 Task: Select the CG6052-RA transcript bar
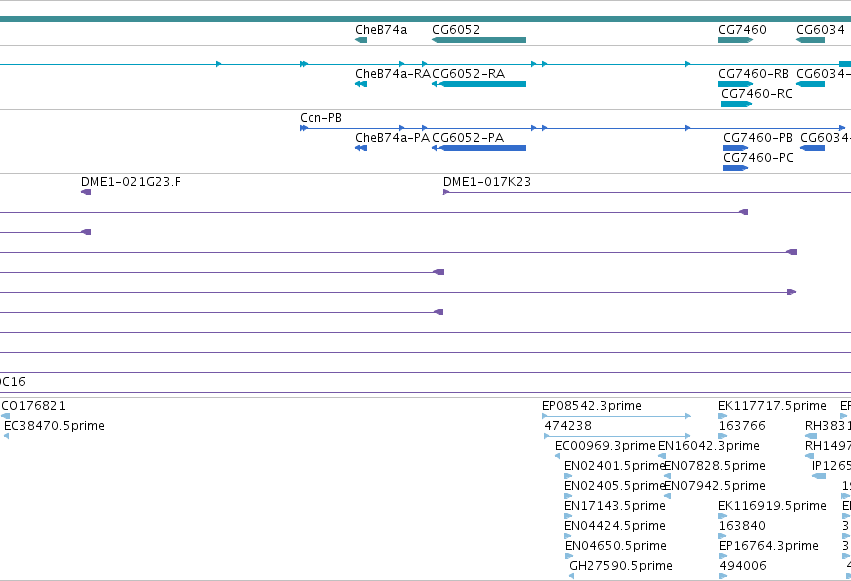point(479,84)
